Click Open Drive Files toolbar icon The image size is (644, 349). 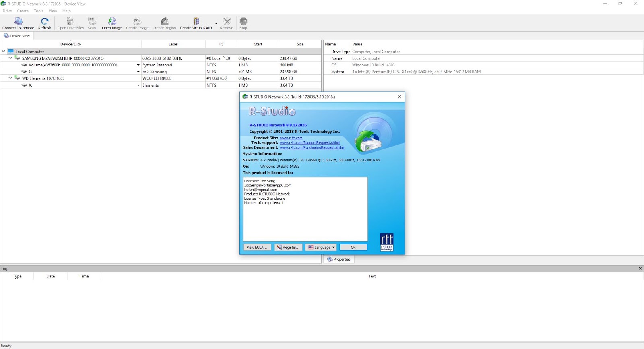[70, 23]
